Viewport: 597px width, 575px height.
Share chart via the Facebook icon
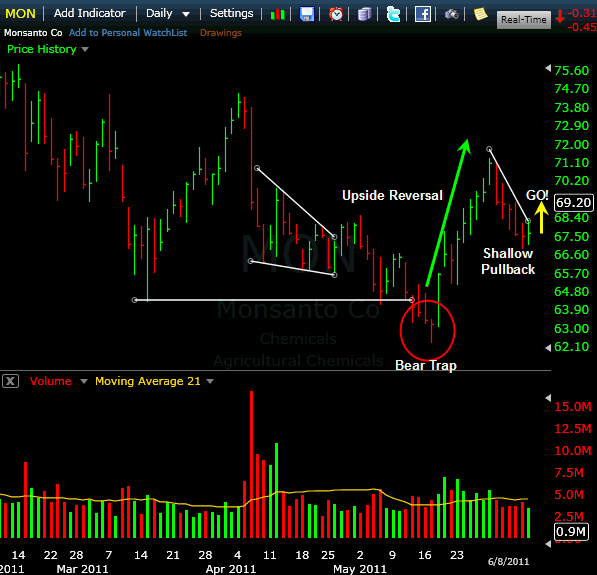point(423,14)
